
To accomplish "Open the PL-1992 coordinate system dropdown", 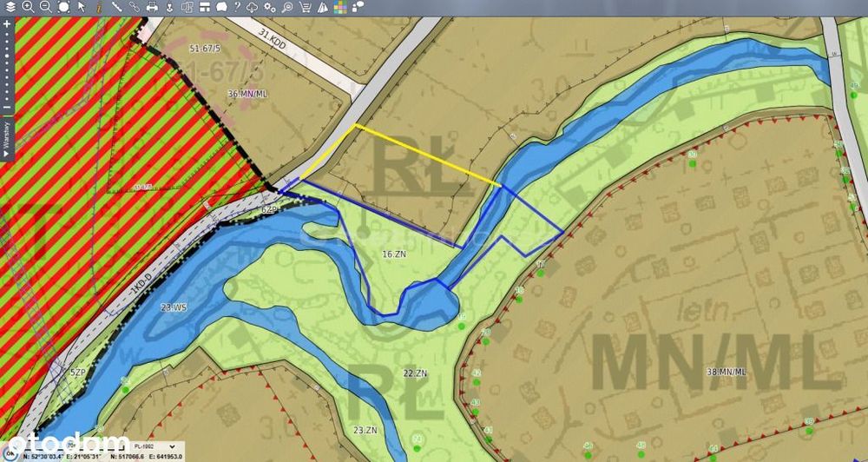I will (156, 446).
